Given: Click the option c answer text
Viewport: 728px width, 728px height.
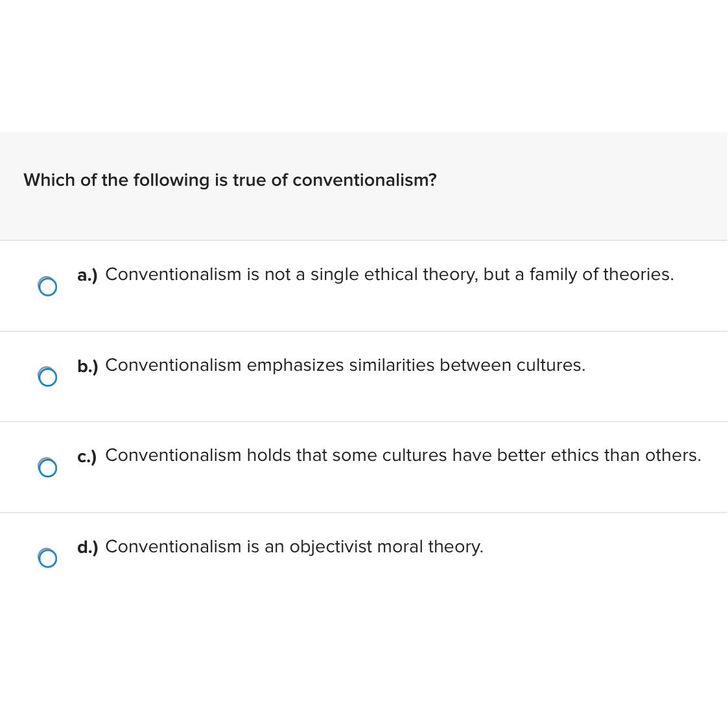Looking at the screenshot, I should [x=403, y=456].
